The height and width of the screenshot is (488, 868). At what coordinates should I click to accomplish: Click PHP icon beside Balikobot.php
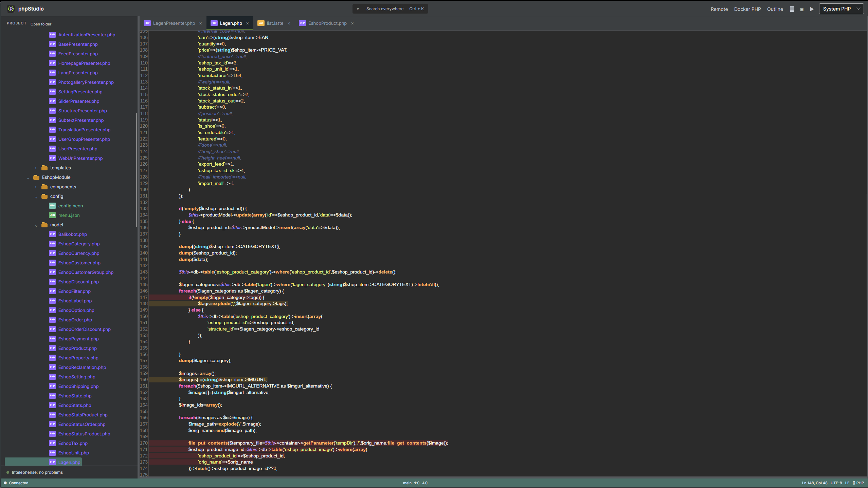52,234
